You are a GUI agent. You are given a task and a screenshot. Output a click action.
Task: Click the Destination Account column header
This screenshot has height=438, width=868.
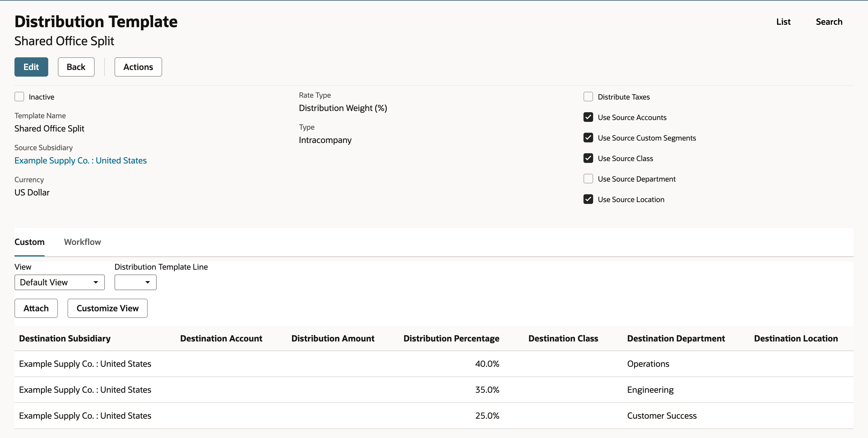221,338
